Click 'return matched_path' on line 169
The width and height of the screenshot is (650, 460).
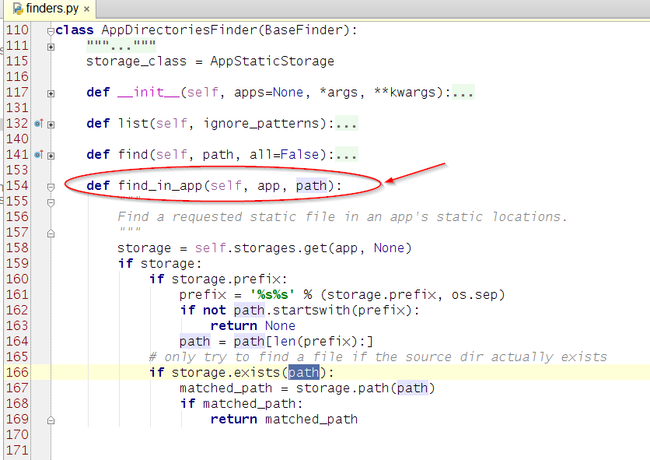(284, 419)
